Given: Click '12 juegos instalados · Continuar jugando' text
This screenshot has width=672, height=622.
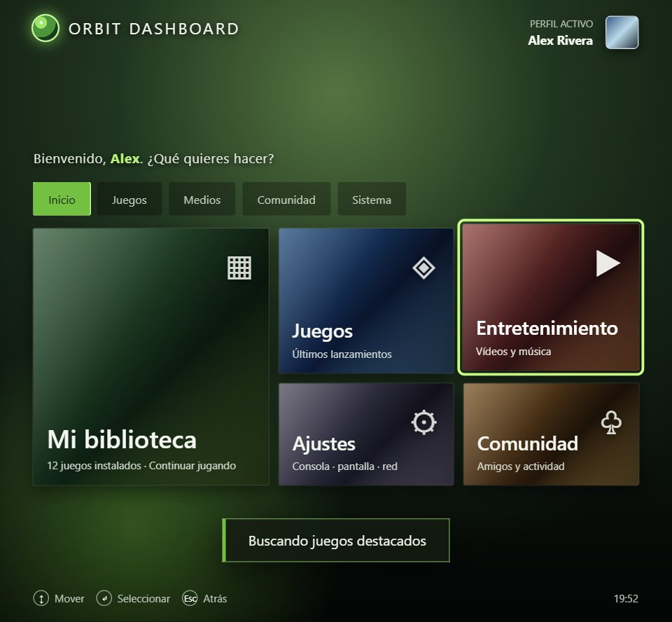Looking at the screenshot, I should coord(141,465).
